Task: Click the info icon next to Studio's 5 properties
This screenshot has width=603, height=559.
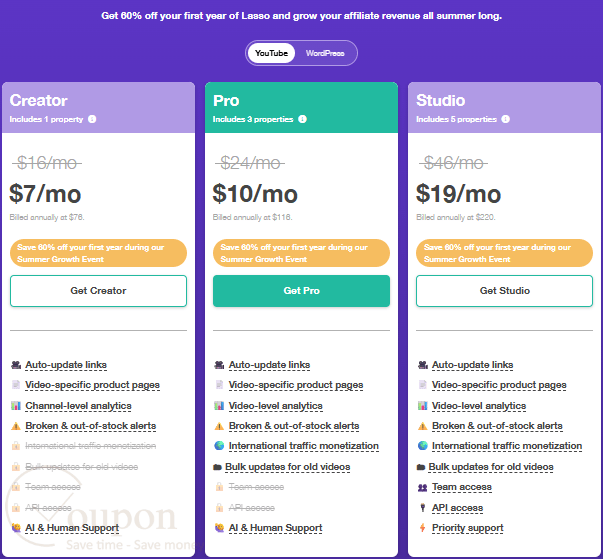Action: 506,119
